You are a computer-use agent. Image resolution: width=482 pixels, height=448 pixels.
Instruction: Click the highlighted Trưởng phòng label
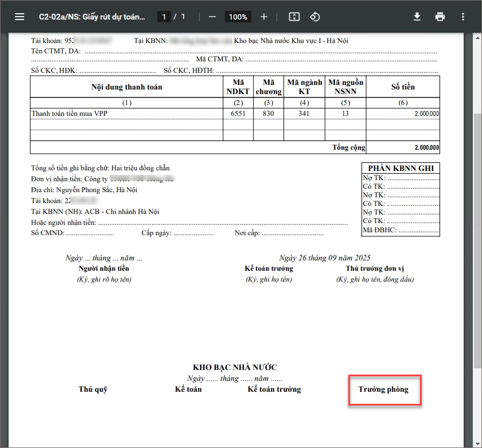point(383,389)
